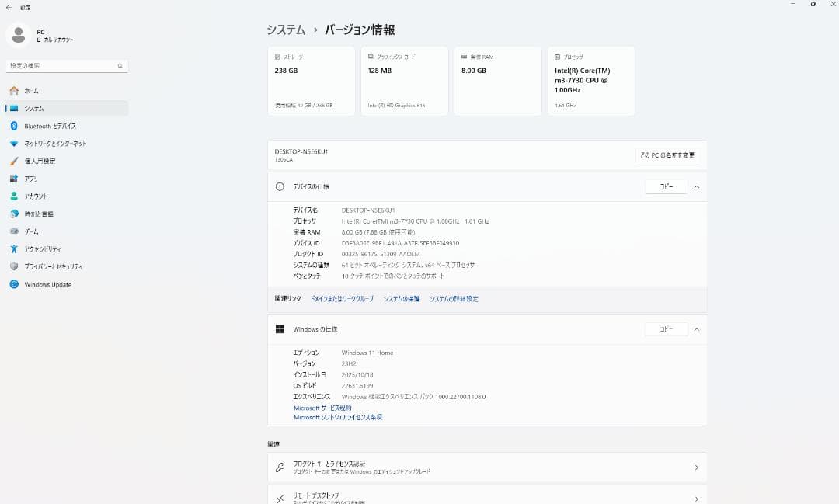Open プライバシーとセキュリティ shield icon
Image resolution: width=839 pixels, height=504 pixels.
pos(14,266)
